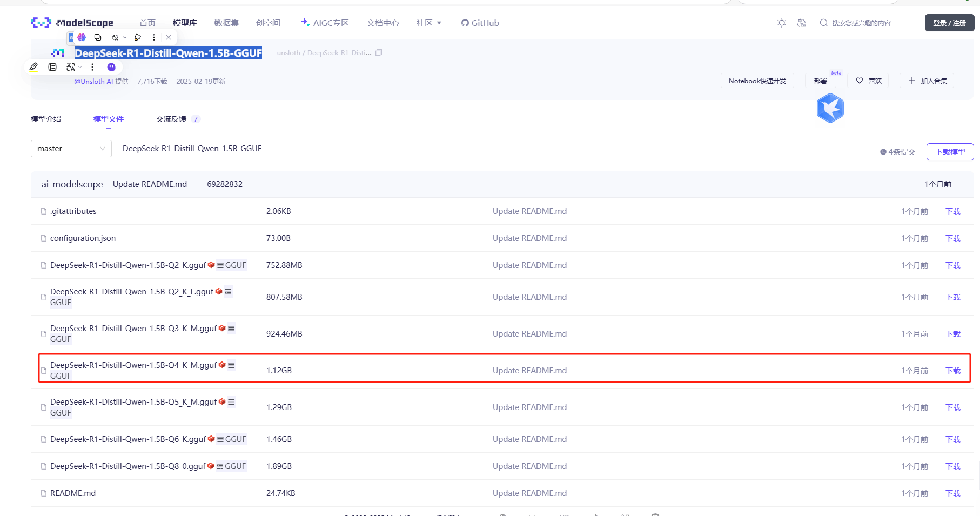
Task: Open AIGC专区 in the navigation bar
Action: (x=325, y=23)
